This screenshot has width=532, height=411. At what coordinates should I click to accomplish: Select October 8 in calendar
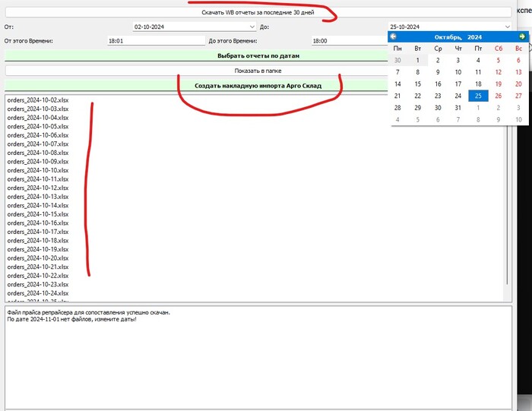418,72
